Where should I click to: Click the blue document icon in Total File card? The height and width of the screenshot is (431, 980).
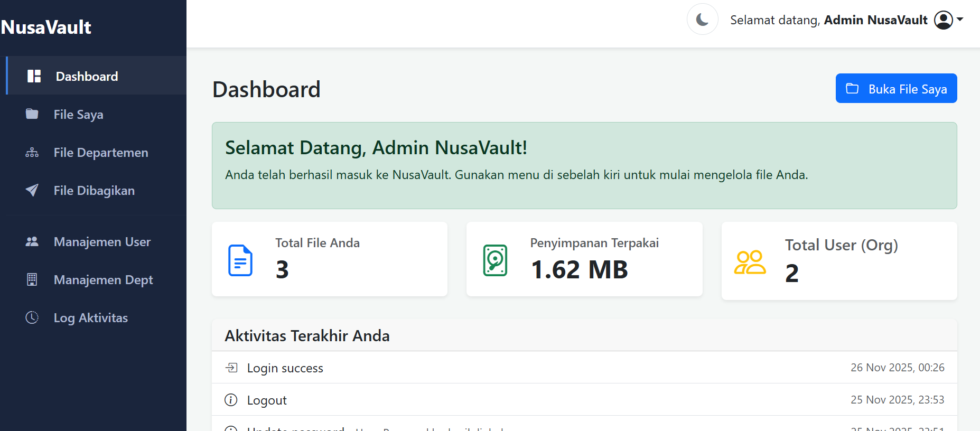(x=240, y=260)
